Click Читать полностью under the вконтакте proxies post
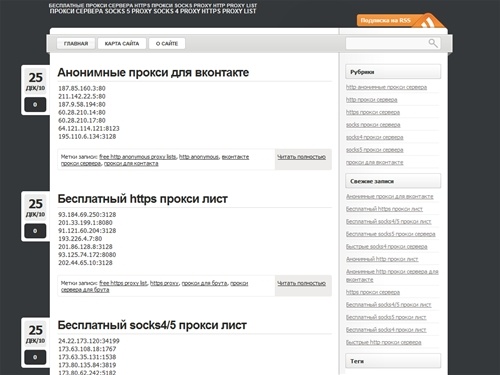Screen dimensions: 500x375 pyautogui.click(x=302, y=157)
